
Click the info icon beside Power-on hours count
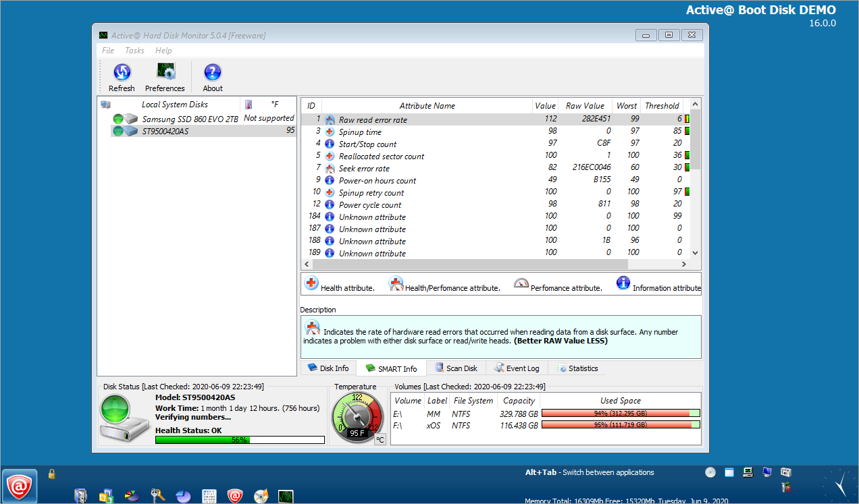pyautogui.click(x=330, y=180)
